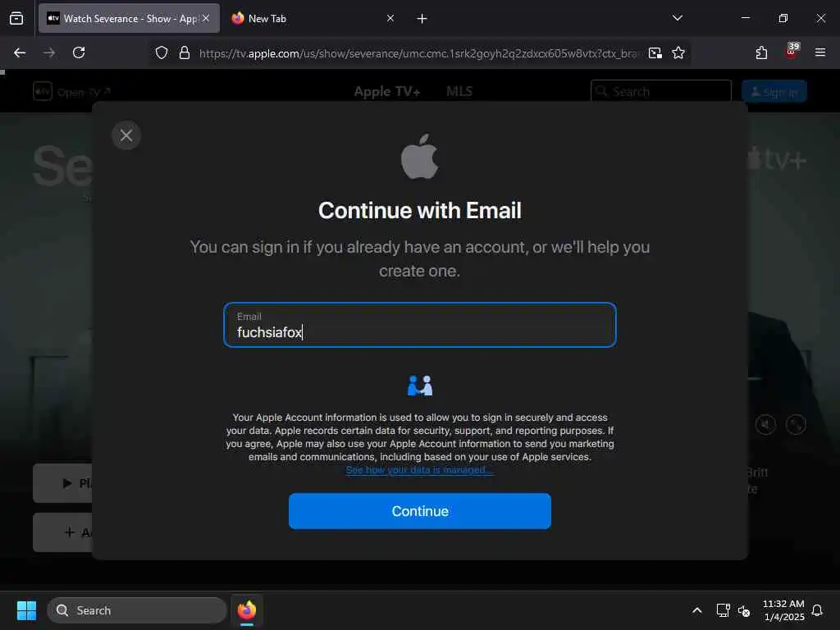840x630 pixels.
Task: Open the Firefox hamburger application menu
Action: tap(819, 52)
